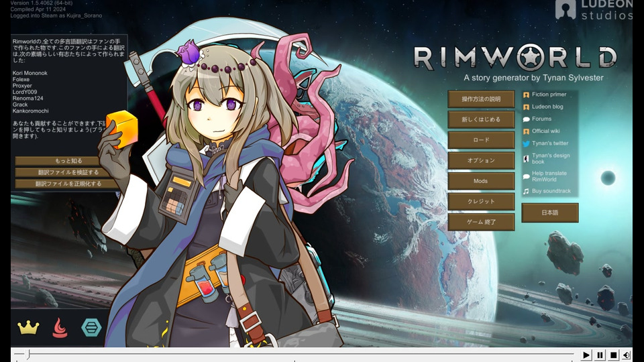
Task: Click the translator name Kankoromochi
Action: coord(30,111)
